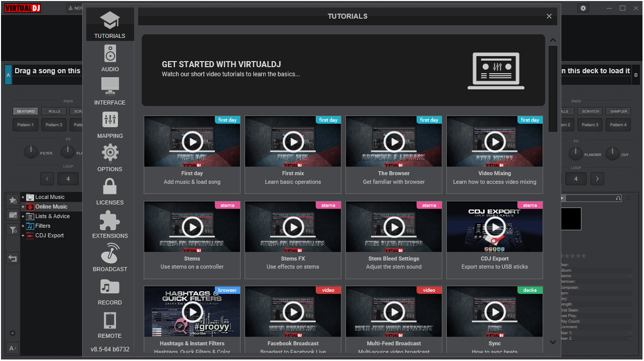
Task: Open the REMOTE section
Action: coord(109,323)
